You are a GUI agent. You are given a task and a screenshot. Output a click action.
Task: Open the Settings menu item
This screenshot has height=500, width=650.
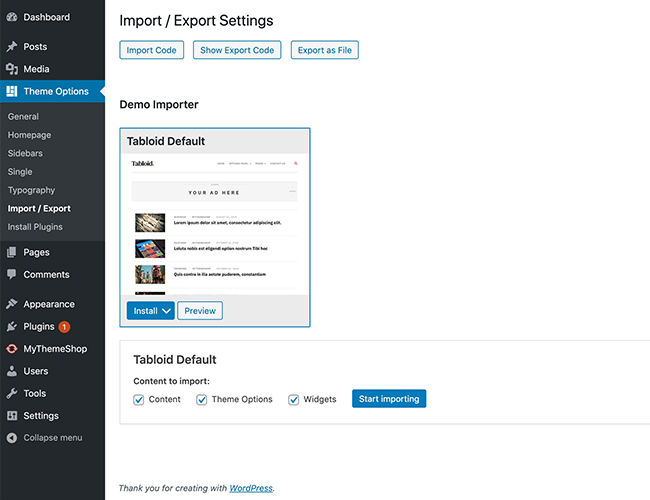[x=53, y=415]
